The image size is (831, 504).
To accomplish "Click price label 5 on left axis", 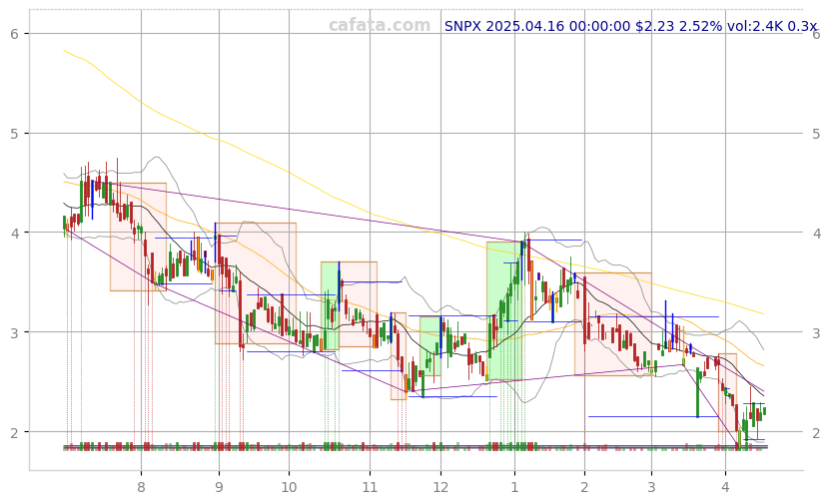I will [x=14, y=134].
